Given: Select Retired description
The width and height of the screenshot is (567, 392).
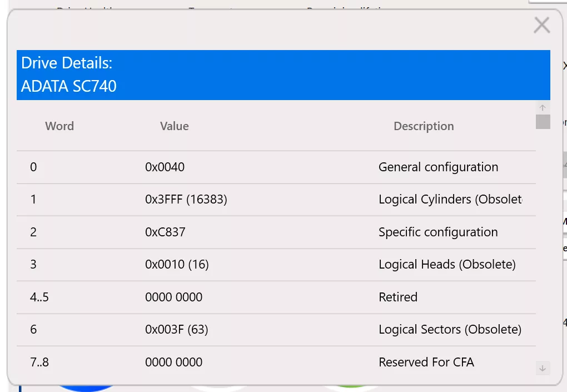Looking at the screenshot, I should coord(398,297).
